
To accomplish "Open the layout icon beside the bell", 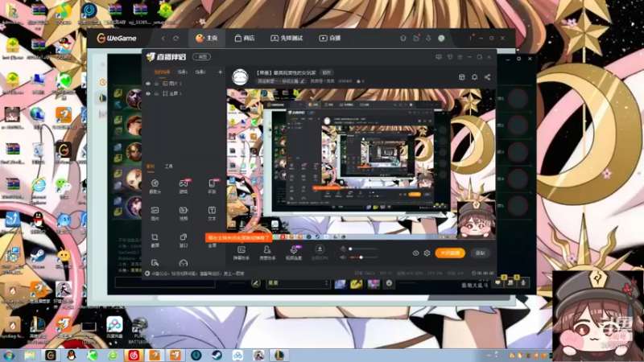I will tap(461, 77).
